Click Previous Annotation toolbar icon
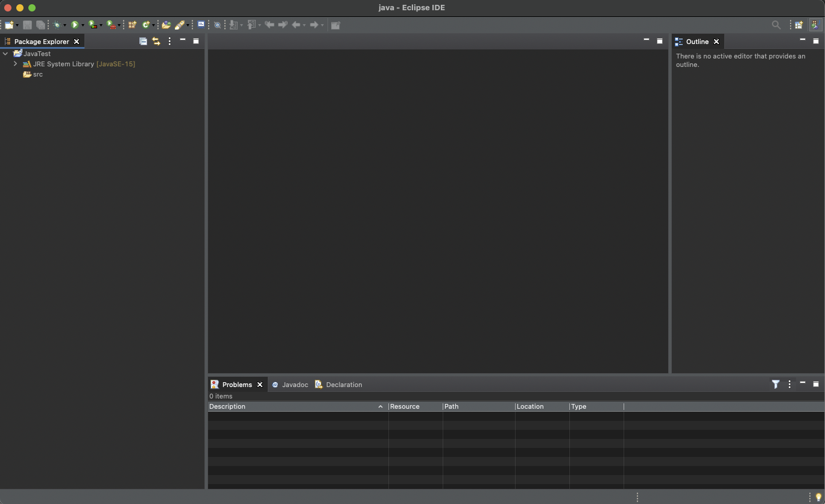 pos(251,25)
